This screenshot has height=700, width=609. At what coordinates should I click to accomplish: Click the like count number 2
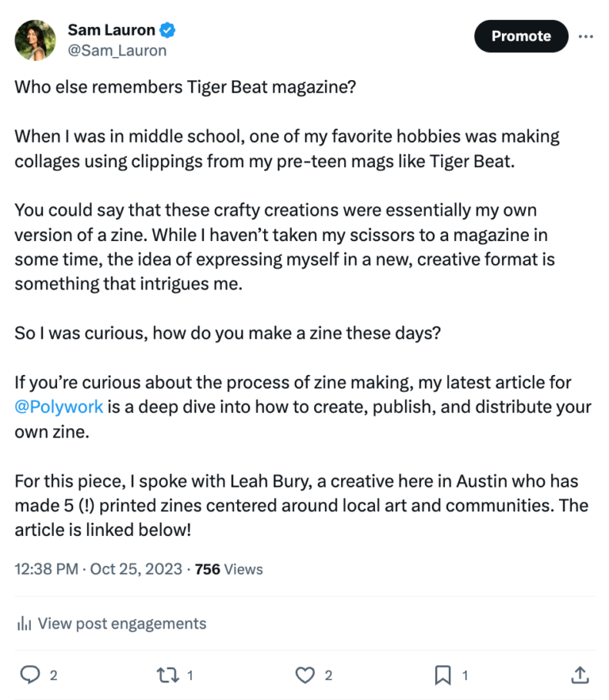pos(328,675)
